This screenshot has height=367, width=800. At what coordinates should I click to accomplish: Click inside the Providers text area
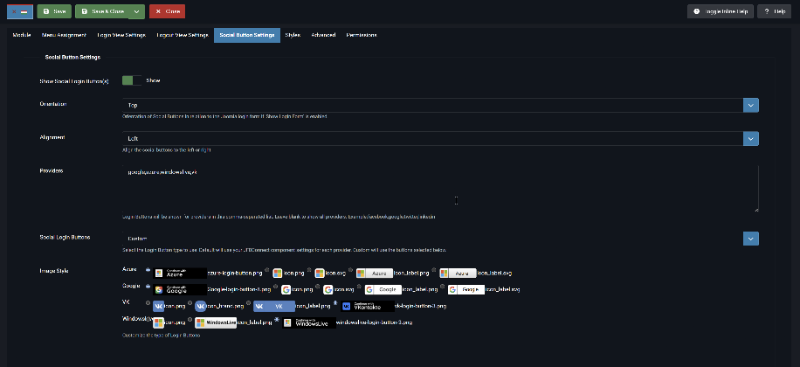(x=440, y=188)
